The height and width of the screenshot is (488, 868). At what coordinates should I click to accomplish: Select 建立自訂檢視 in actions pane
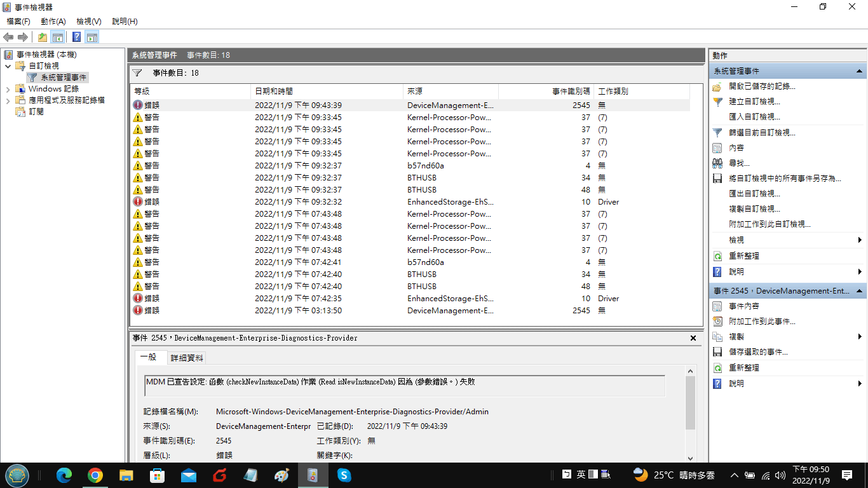point(754,102)
